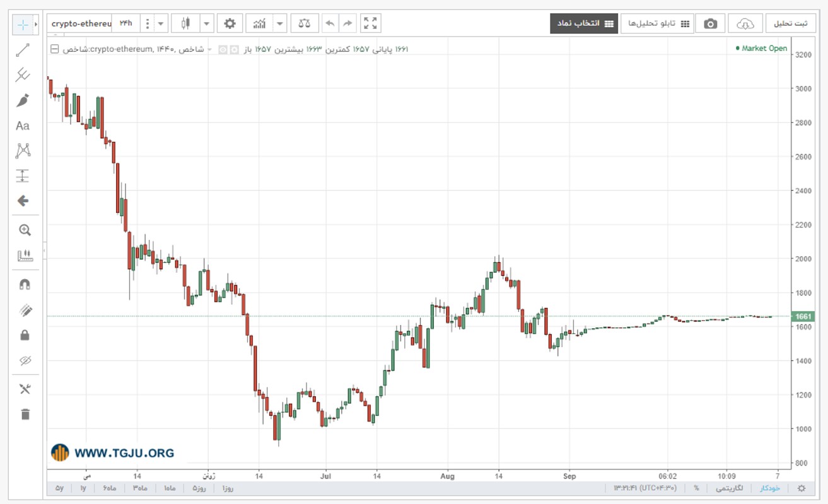The image size is (828, 504).
Task: Toggle the percent scale option
Action: (696, 488)
